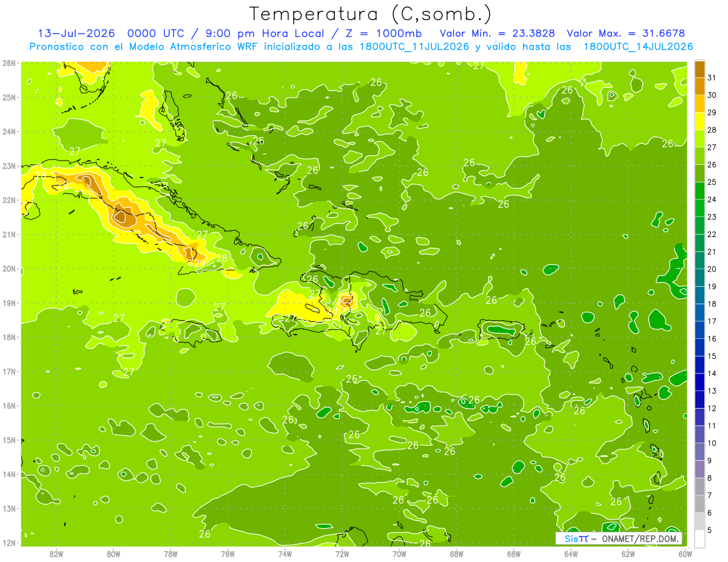Viewport: 728px width, 562px height.
Task: Click the latitude axis label "12N"
Action: point(9,543)
